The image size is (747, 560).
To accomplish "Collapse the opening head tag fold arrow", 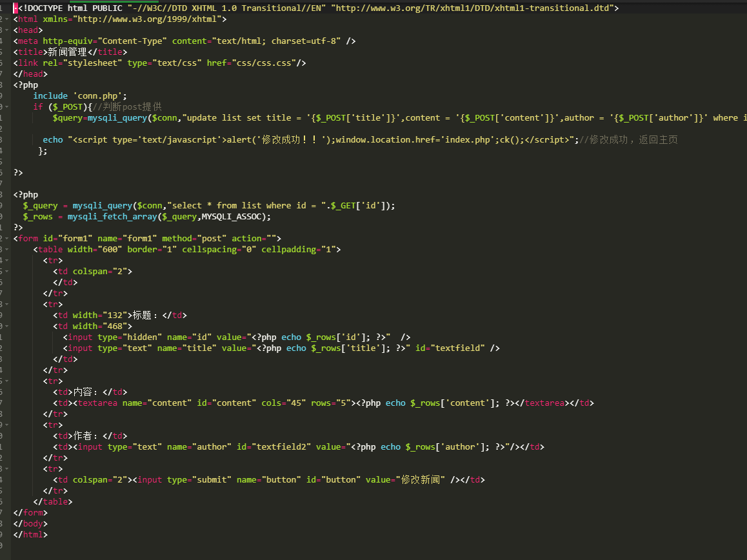I will coord(6,30).
